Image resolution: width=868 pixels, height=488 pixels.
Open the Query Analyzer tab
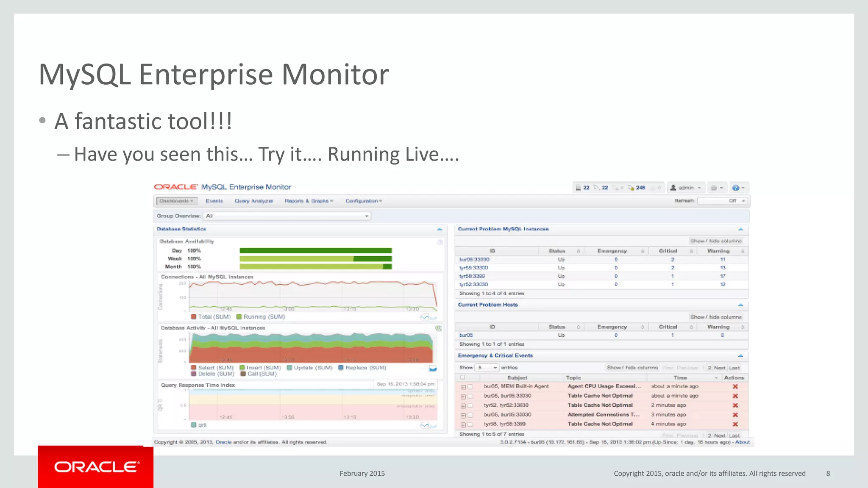(254, 201)
